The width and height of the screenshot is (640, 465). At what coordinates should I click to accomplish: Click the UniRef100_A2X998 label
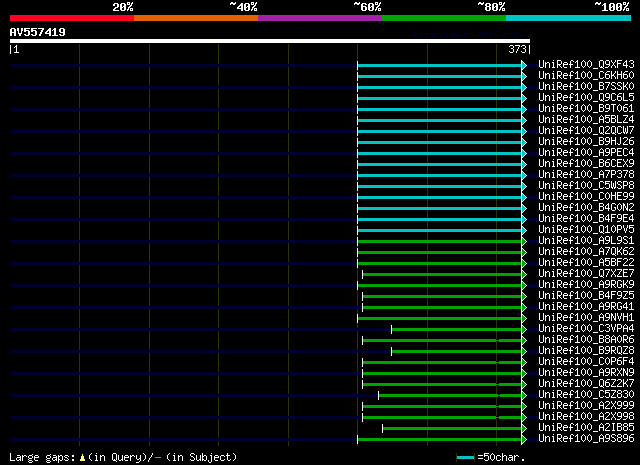coord(586,417)
